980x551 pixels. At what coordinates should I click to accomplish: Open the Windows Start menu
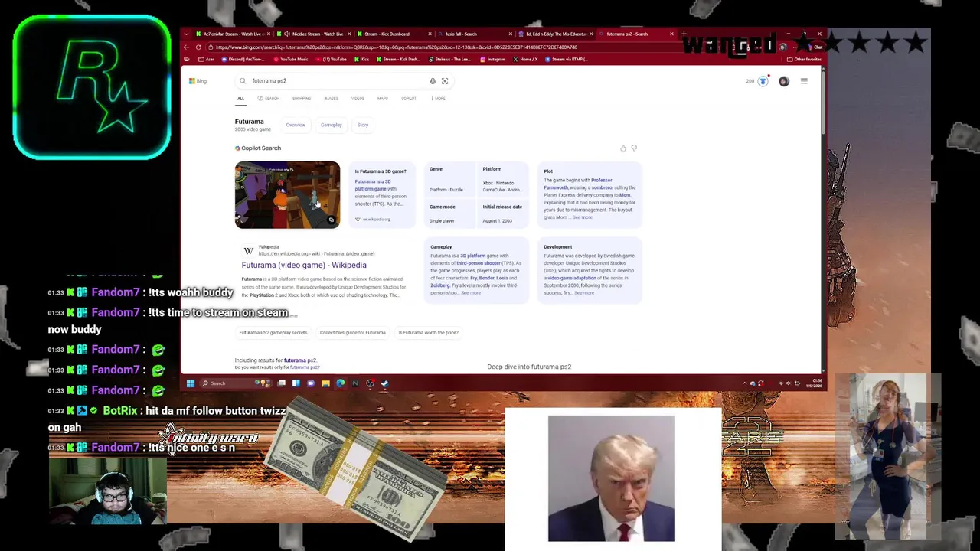pos(190,383)
